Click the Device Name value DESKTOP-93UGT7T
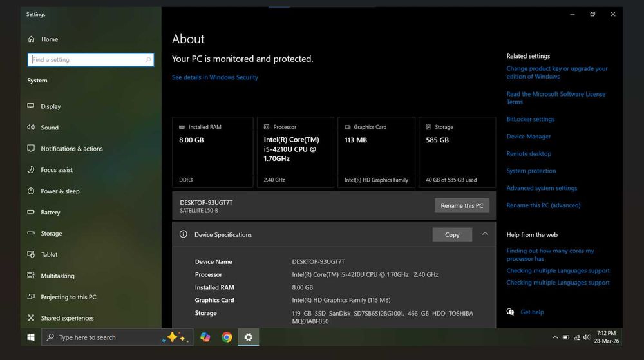 tap(318, 262)
